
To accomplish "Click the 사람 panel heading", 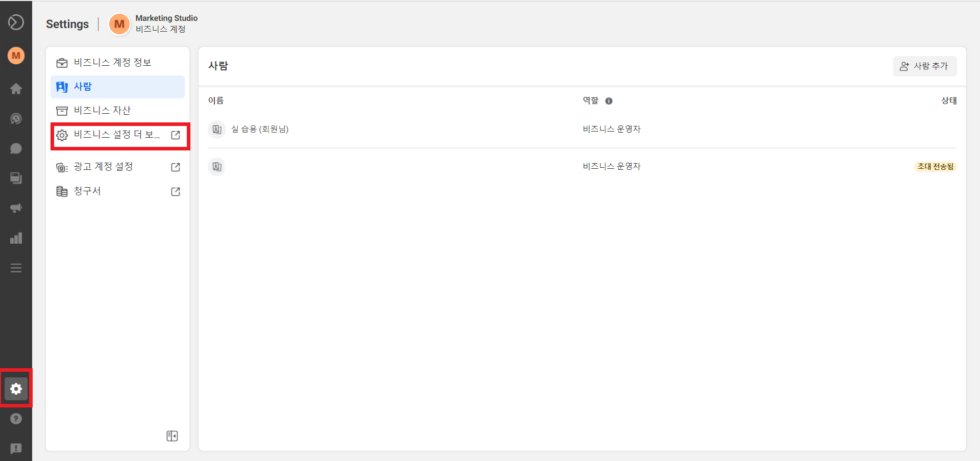I will 218,66.
